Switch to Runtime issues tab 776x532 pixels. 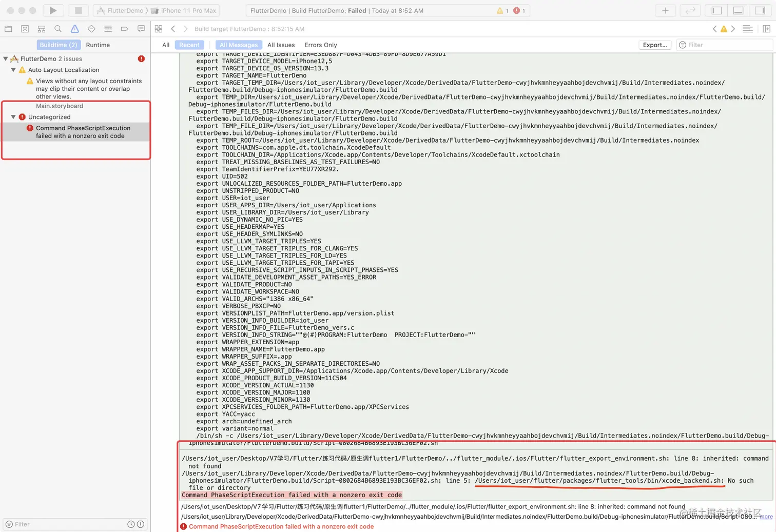pos(98,45)
